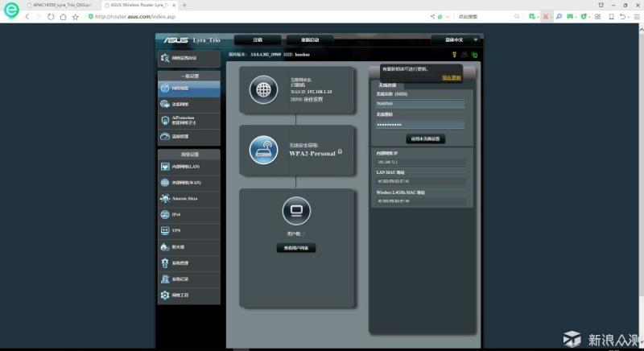Open a new browser tab
Image resolution: width=644 pixels, height=351 pixels.
[x=184, y=5]
